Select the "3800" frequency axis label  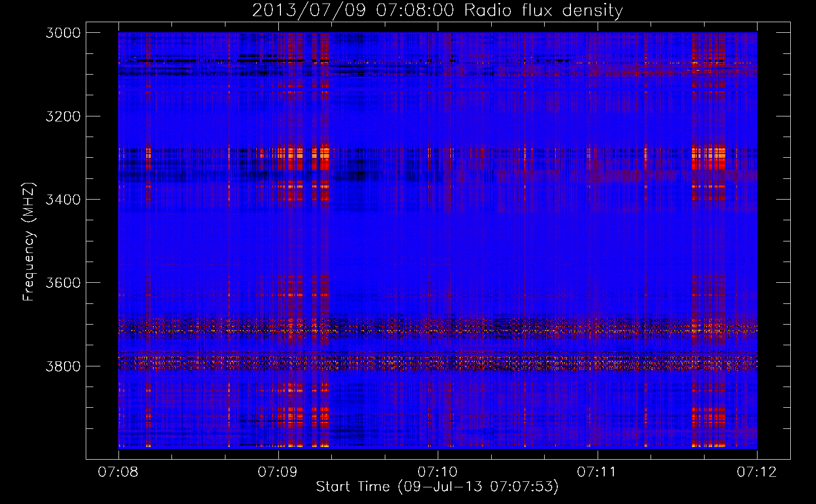tap(63, 366)
